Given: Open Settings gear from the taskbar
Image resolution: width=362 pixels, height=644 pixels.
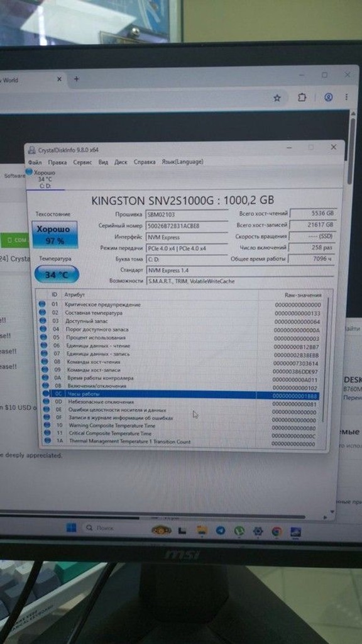Looking at the screenshot, I should 258,531.
